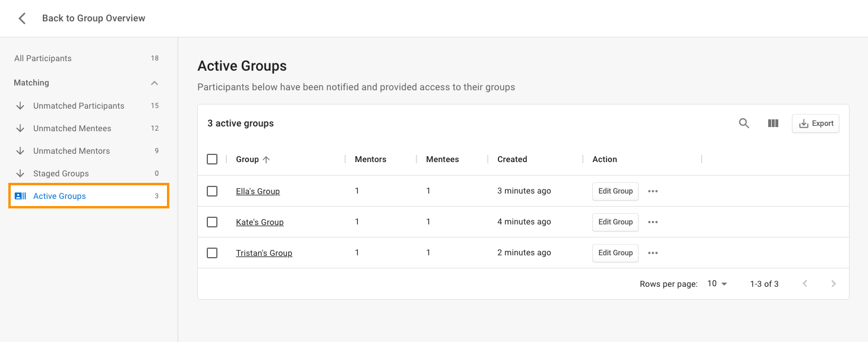The image size is (868, 342).
Task: Collapse the Matching section chevron
Action: 154,83
